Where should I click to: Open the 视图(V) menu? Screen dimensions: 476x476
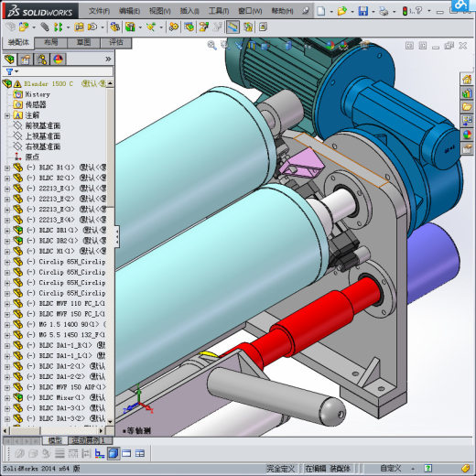[x=160, y=11]
